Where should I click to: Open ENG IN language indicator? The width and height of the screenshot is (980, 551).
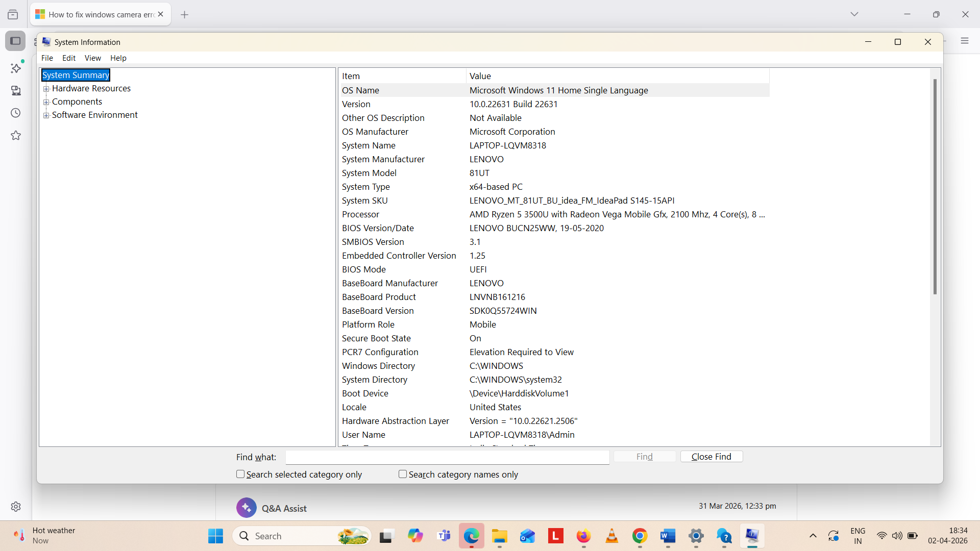858,536
